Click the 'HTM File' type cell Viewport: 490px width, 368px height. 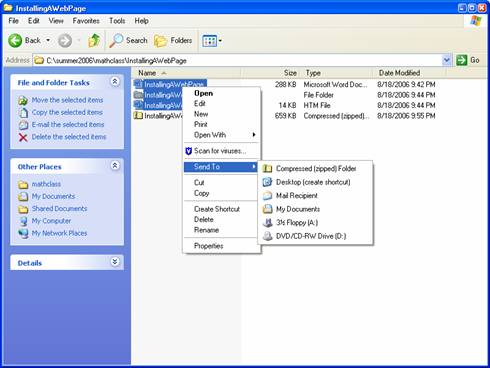click(x=317, y=105)
